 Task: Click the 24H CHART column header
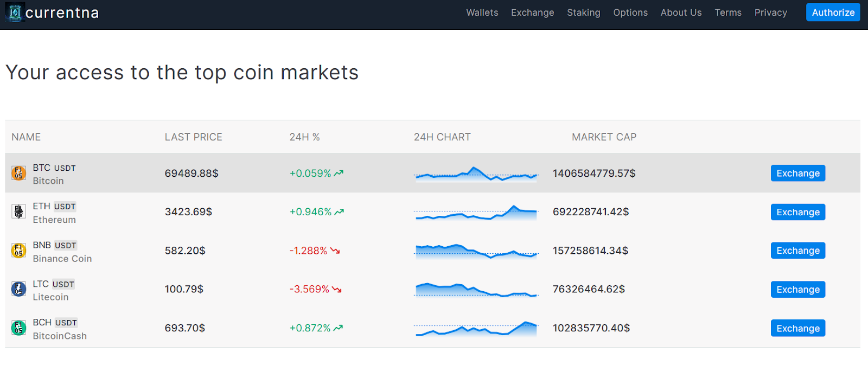click(442, 137)
